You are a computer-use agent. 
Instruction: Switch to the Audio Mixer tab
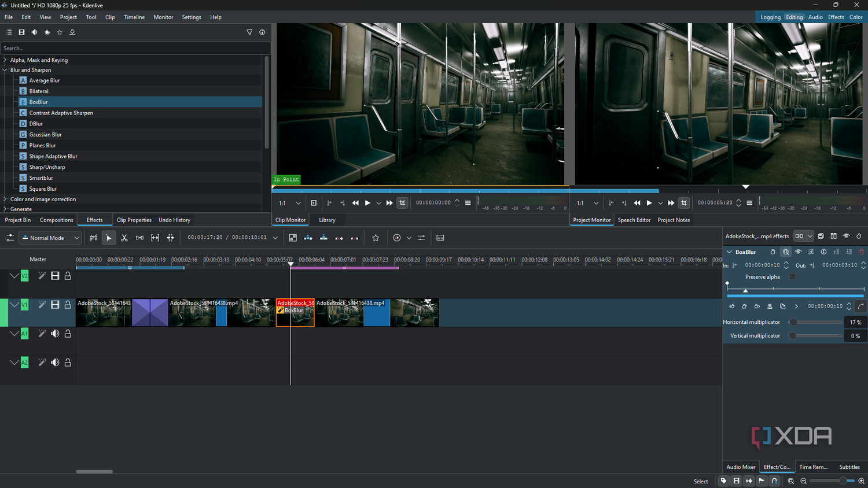point(741,467)
